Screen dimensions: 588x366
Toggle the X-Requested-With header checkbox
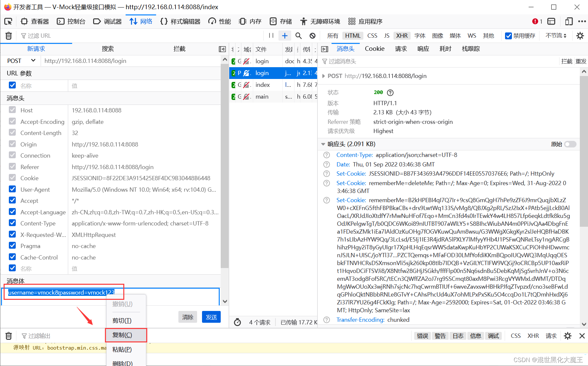pos(12,234)
